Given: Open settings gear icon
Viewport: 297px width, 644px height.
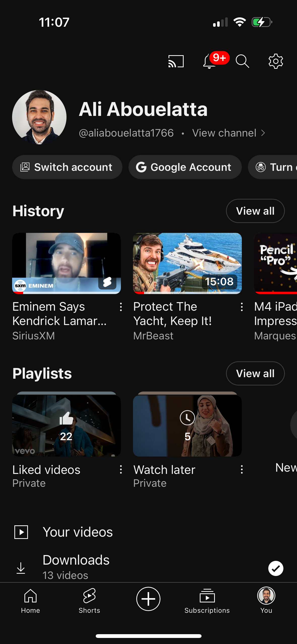Looking at the screenshot, I should (276, 61).
